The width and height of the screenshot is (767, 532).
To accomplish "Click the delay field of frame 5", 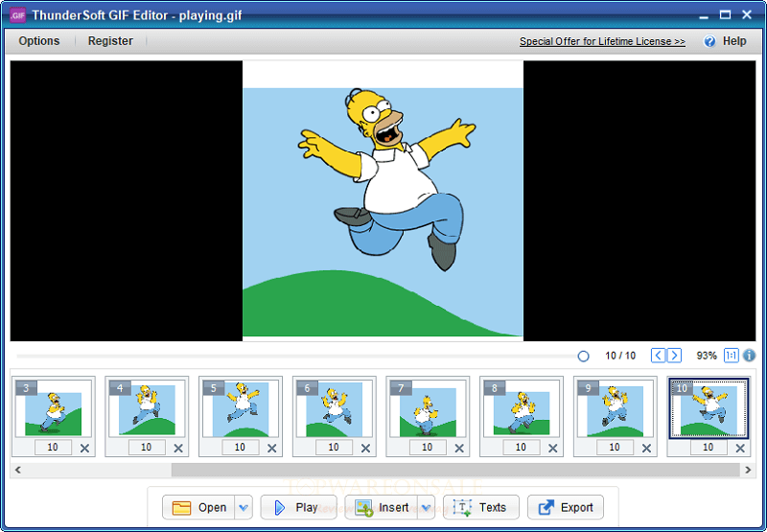I will coord(241,448).
